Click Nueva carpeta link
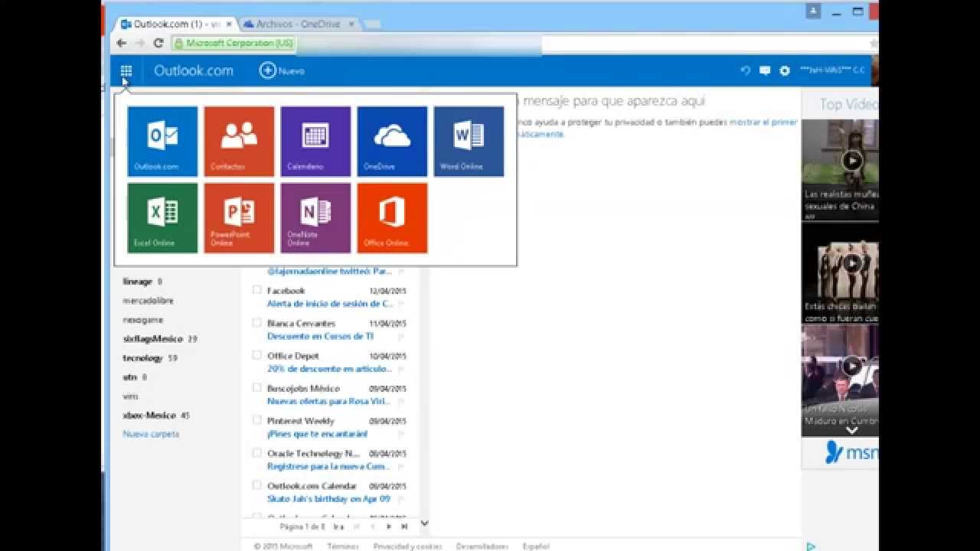The width and height of the screenshot is (980, 551). tap(151, 434)
